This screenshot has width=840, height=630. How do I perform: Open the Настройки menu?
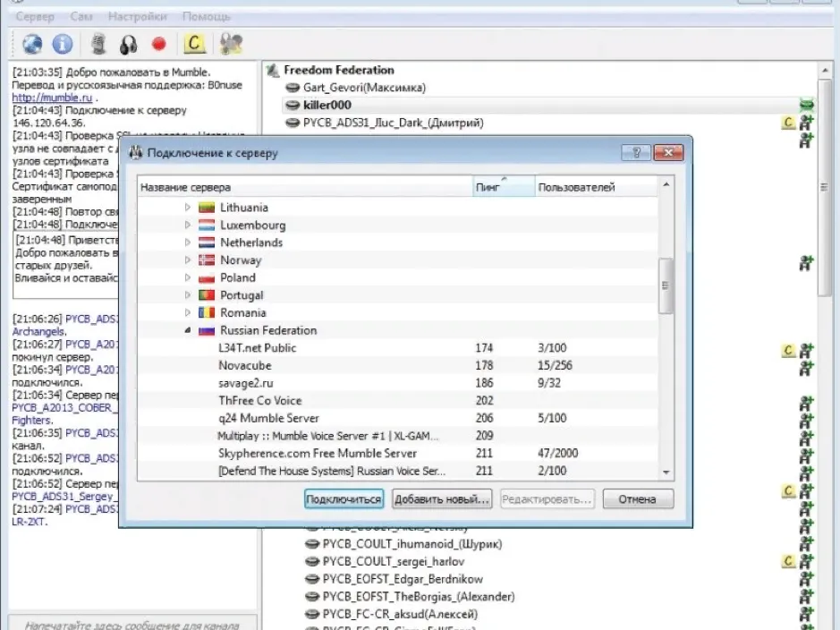click(138, 17)
